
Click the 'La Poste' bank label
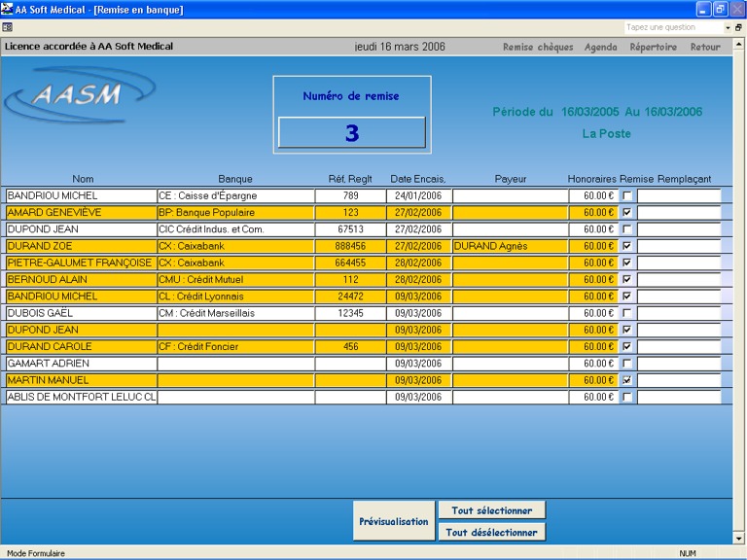point(607,134)
